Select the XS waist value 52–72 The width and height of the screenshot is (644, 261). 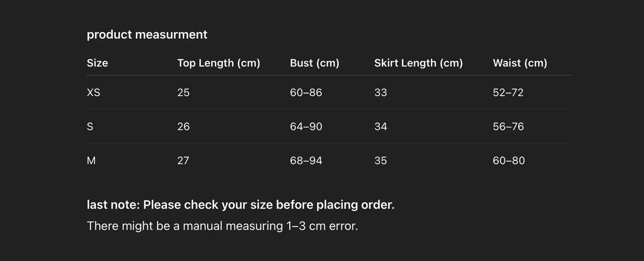click(508, 93)
